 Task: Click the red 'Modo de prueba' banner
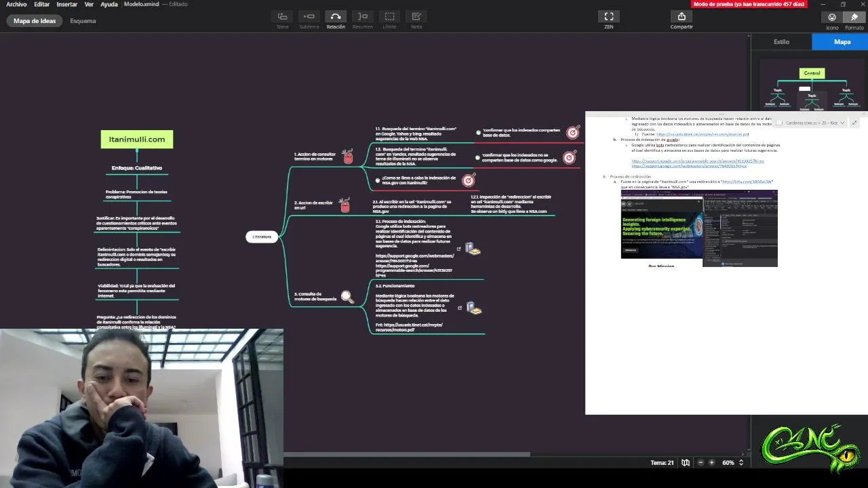tap(749, 4)
